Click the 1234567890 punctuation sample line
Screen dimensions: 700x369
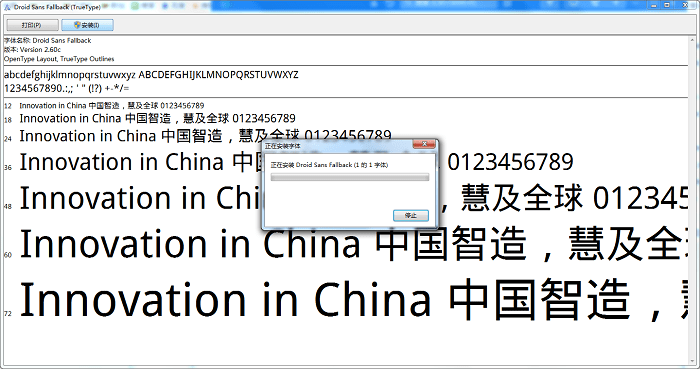click(67, 88)
